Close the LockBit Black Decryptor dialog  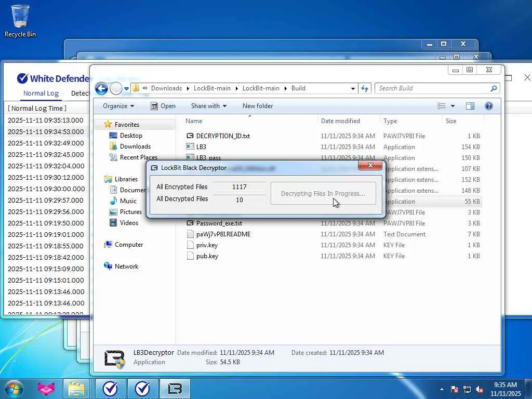tap(370, 165)
